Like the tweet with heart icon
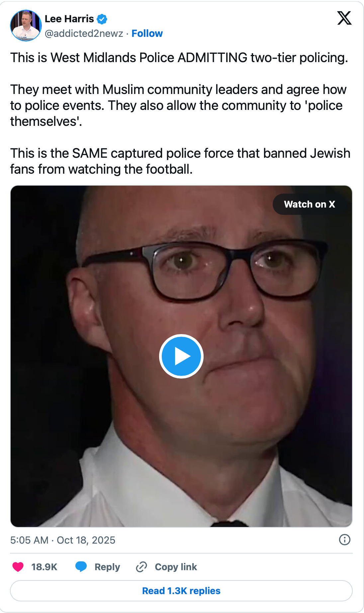 (18, 567)
